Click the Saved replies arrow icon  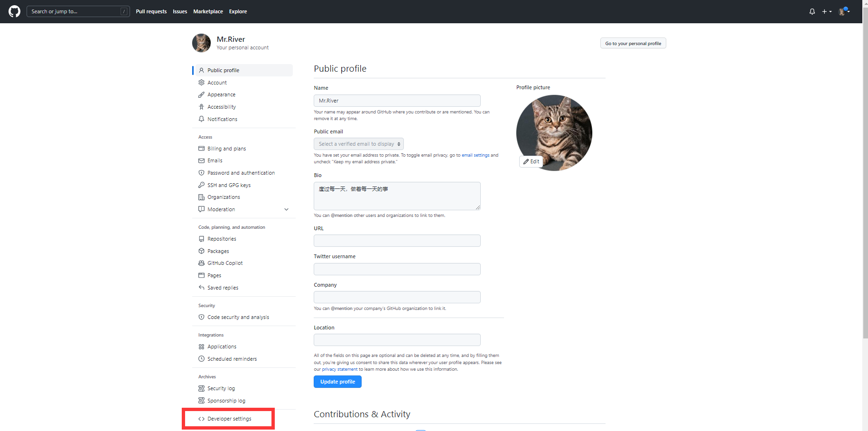click(201, 288)
